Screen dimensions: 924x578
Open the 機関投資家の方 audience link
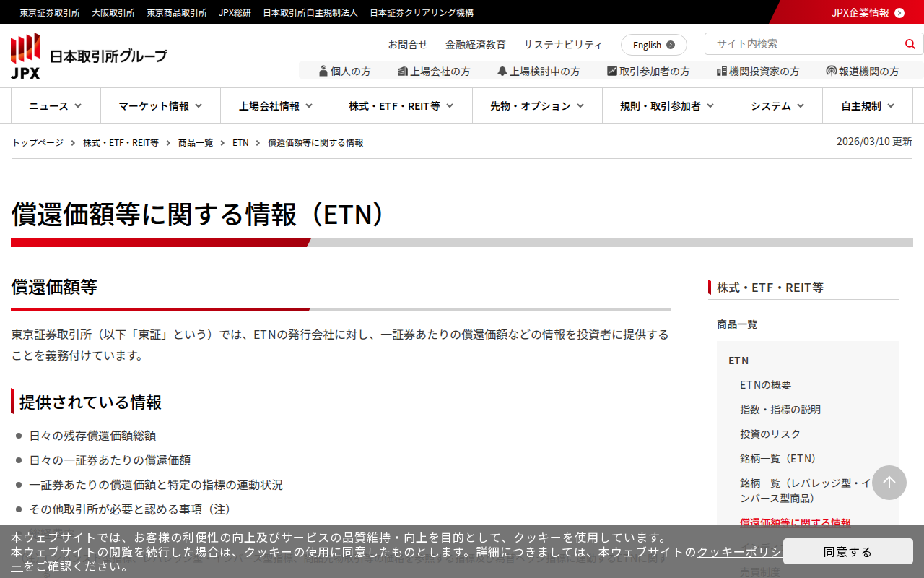click(x=758, y=71)
